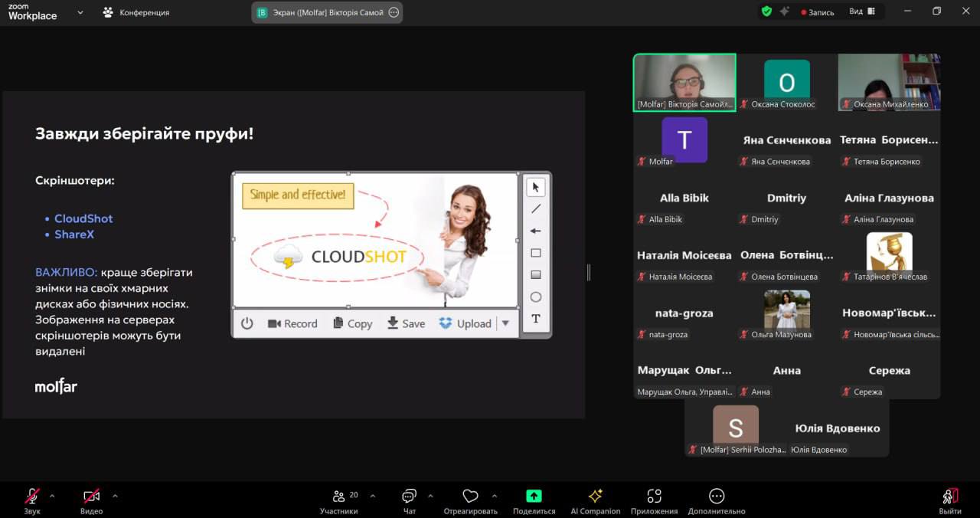Click the Конференция meeting tab

[x=136, y=12]
